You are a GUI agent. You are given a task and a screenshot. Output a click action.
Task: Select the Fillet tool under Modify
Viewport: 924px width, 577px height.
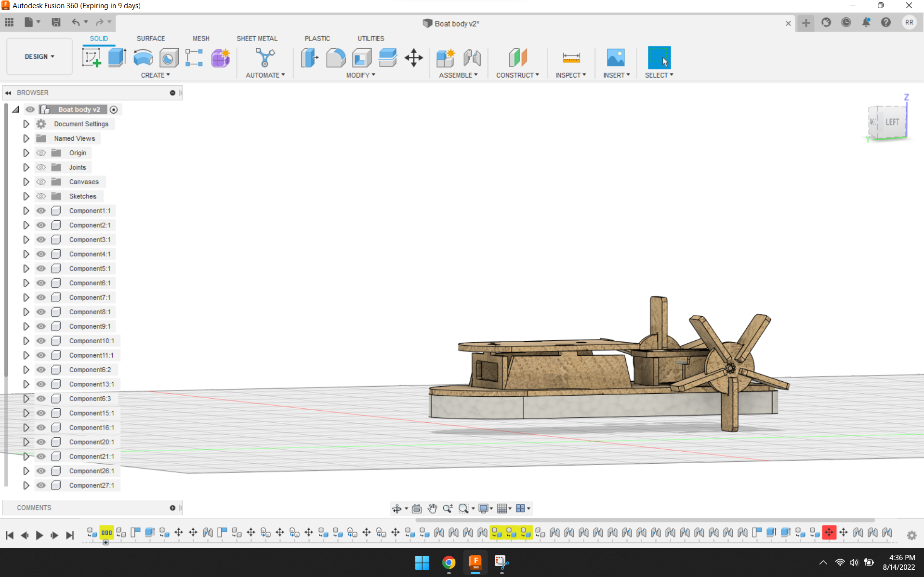coord(336,57)
